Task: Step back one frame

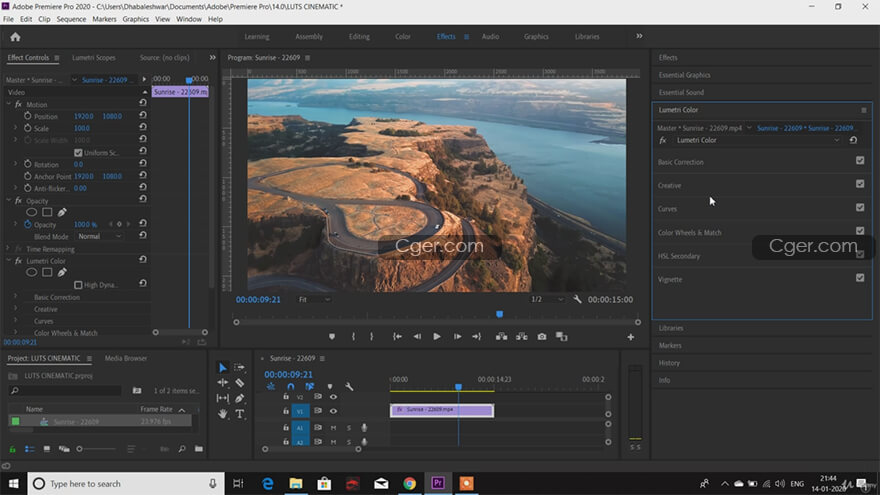Action: point(417,337)
